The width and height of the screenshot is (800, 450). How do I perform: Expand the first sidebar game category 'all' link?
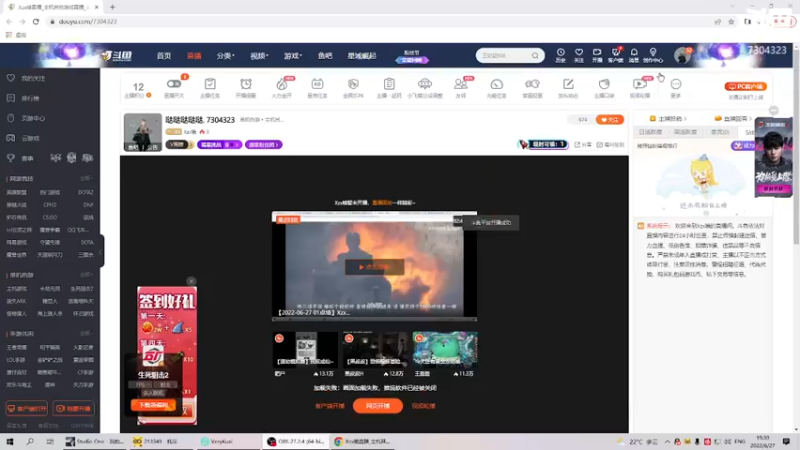(x=86, y=179)
